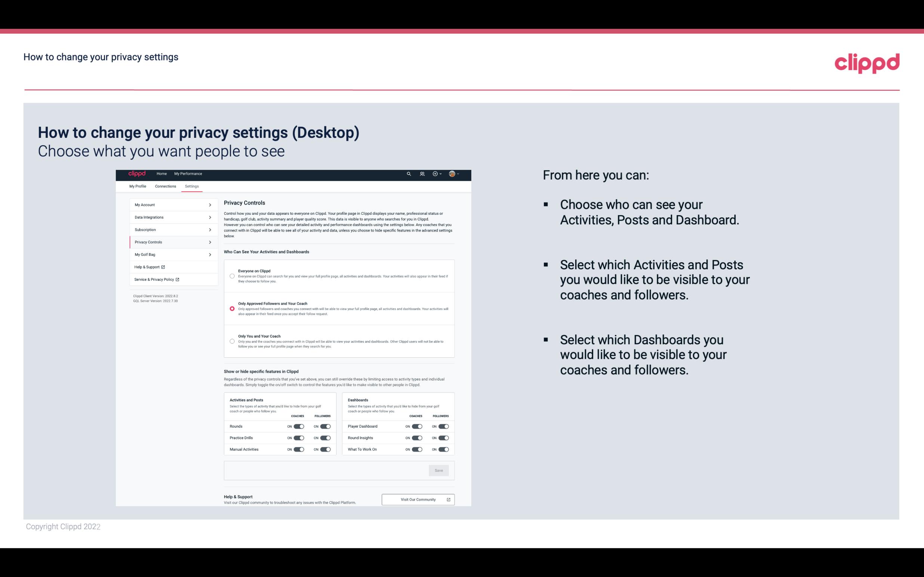Toggle Rounds Followers visibility switch off
The image size is (924, 577).
pos(325,425)
